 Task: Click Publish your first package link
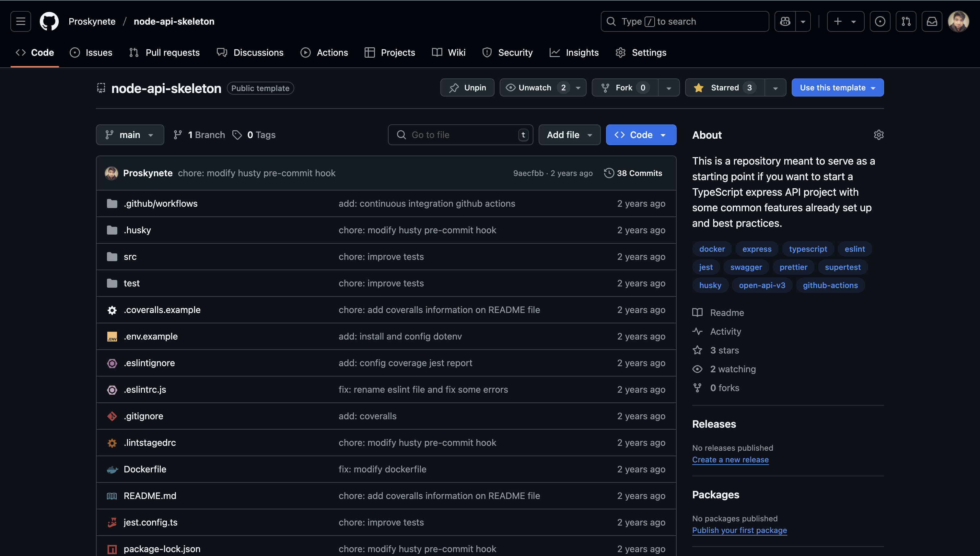tap(740, 530)
